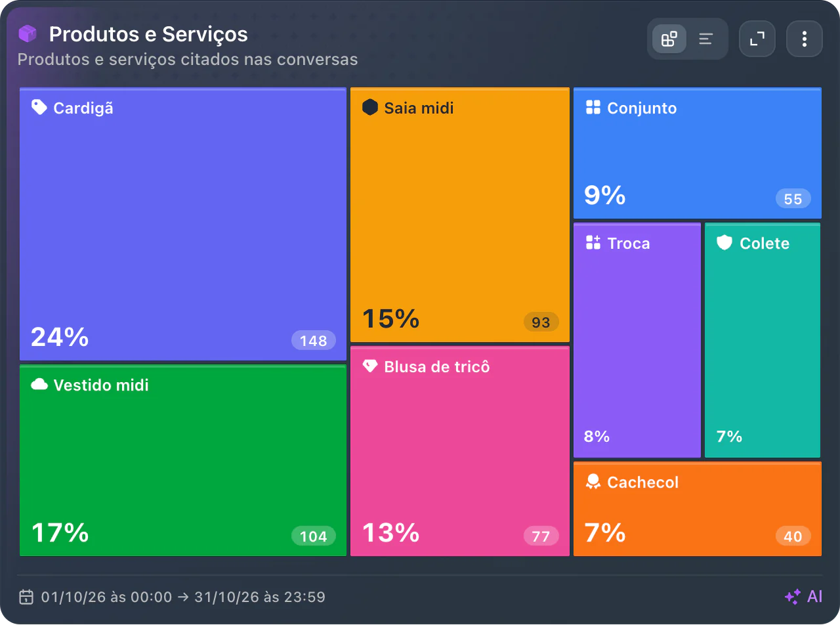Click subtitle Produtos e serviços citados nas conversas
This screenshot has width=840, height=625.
tap(188, 59)
